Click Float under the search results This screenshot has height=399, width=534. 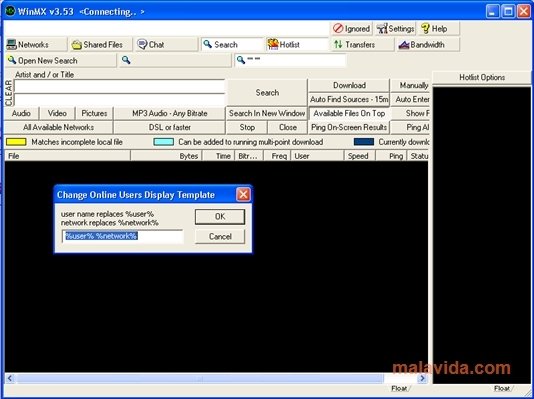(399, 388)
